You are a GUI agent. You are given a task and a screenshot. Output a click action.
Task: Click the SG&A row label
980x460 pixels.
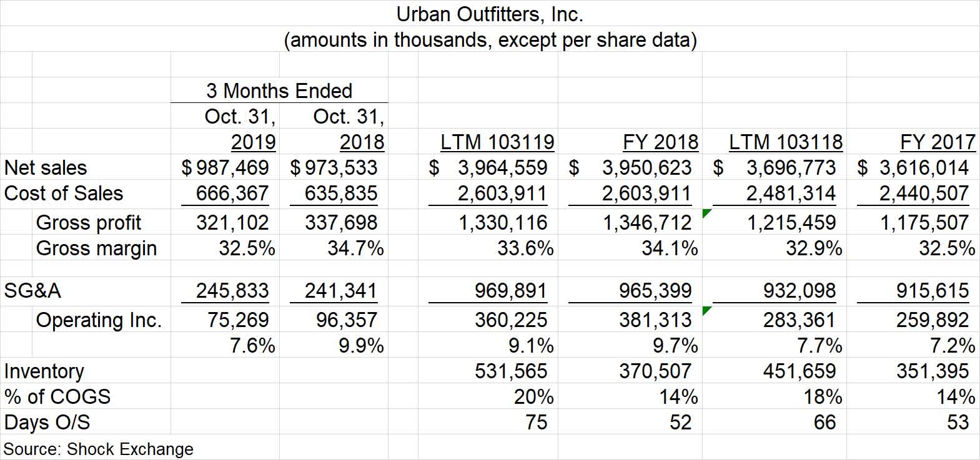point(32,291)
